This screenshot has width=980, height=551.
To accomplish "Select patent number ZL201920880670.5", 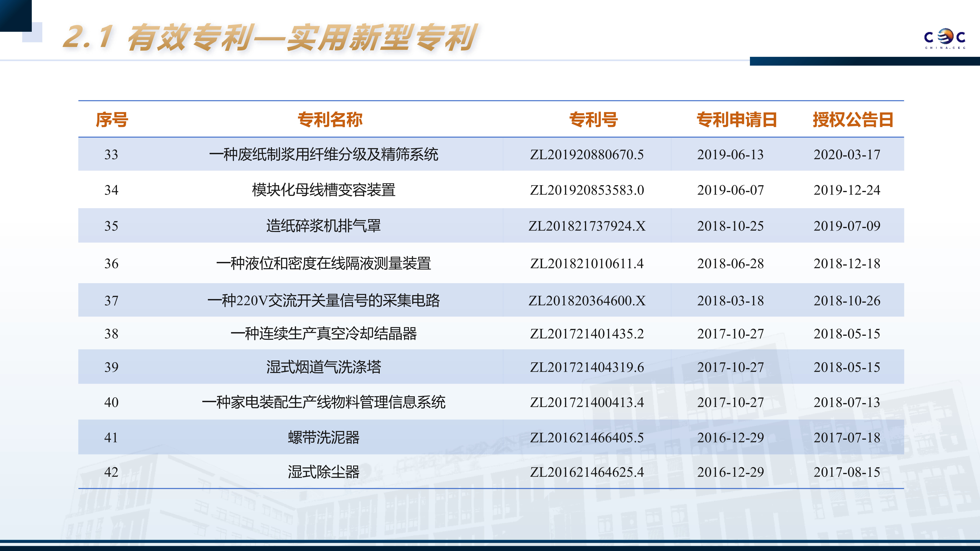I will 587,154.
